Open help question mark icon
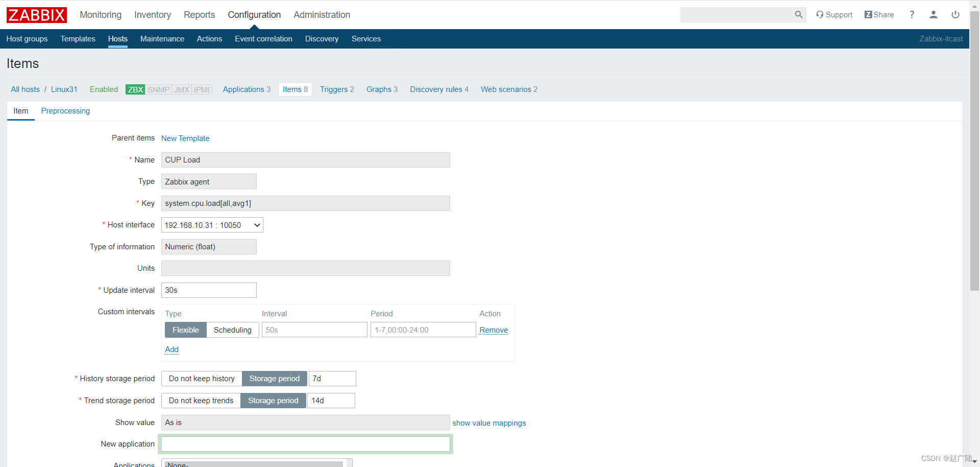The width and height of the screenshot is (980, 467). [x=912, y=15]
